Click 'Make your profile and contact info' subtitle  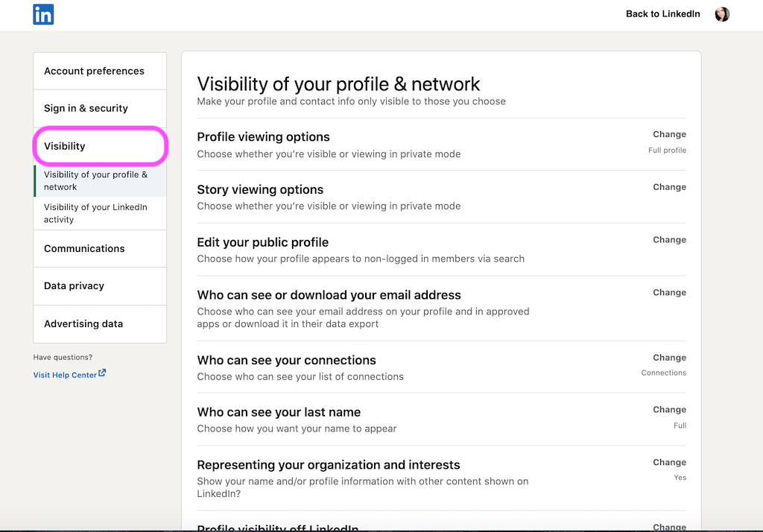tap(352, 101)
